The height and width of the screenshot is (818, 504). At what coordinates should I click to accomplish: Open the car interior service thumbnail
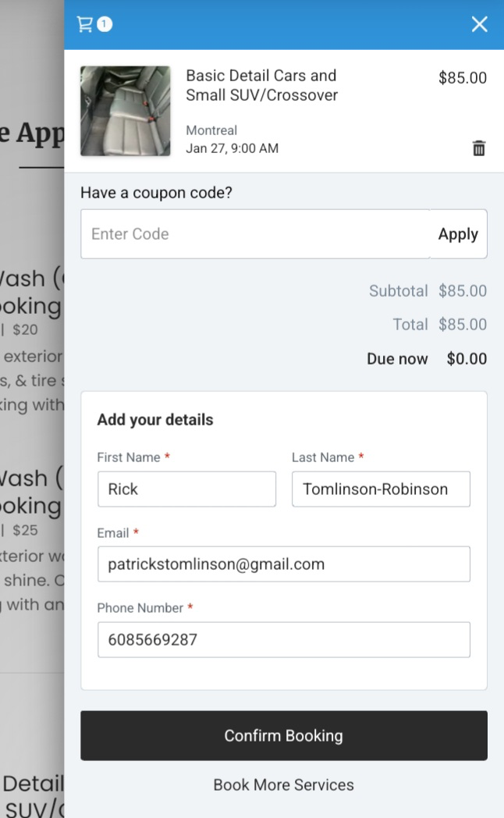pos(125,111)
